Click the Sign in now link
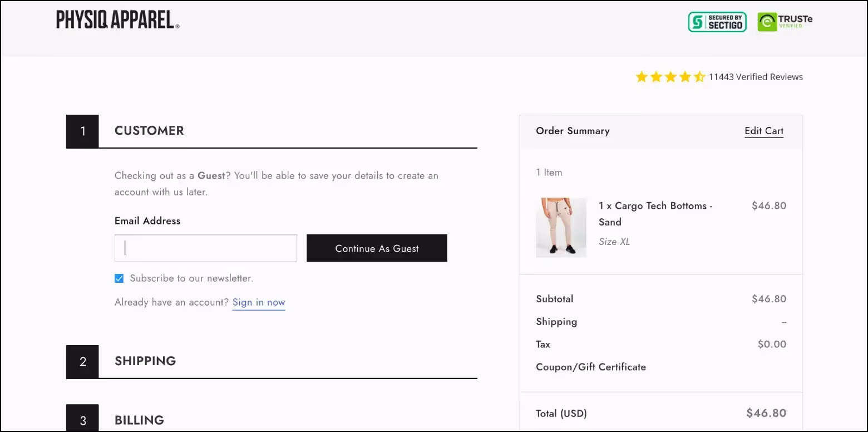The width and height of the screenshot is (868, 432). [x=259, y=302]
